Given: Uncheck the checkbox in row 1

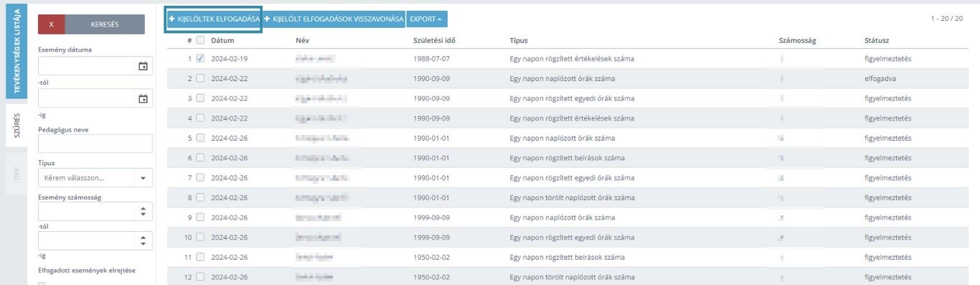Looking at the screenshot, I should 200,58.
